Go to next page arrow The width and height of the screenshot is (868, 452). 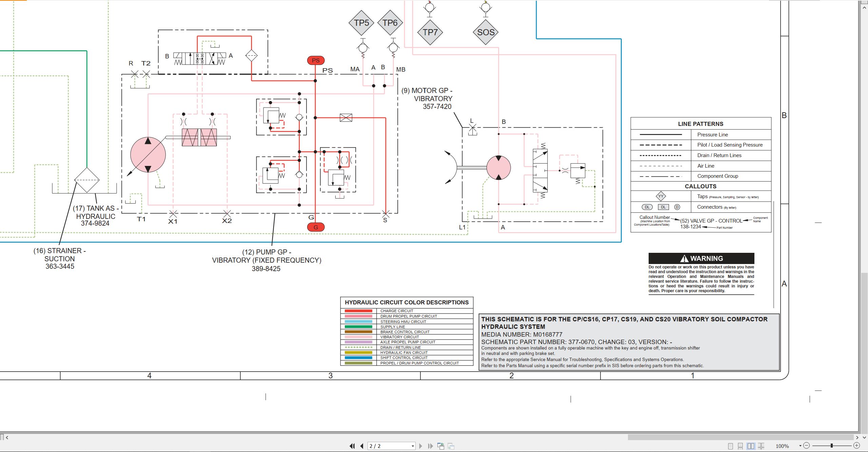point(421,446)
